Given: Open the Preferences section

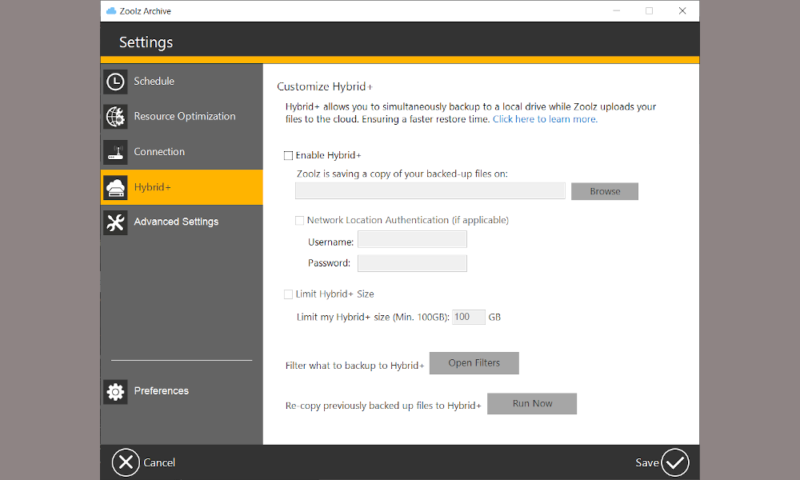Looking at the screenshot, I should click(182, 391).
